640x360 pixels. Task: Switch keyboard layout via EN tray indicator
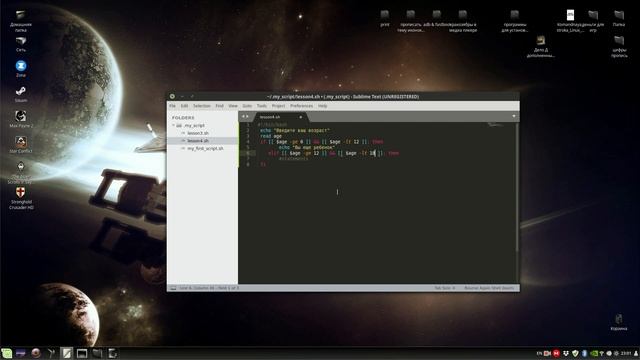(539, 353)
